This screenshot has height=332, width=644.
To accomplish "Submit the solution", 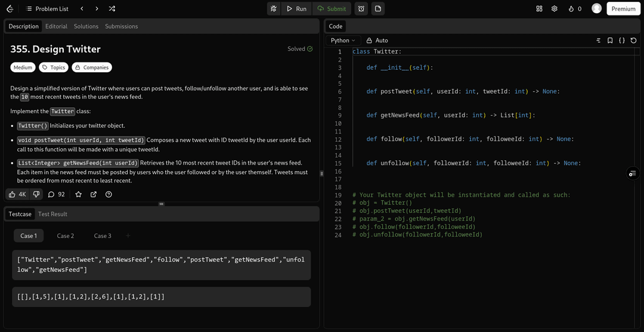I will (x=332, y=8).
